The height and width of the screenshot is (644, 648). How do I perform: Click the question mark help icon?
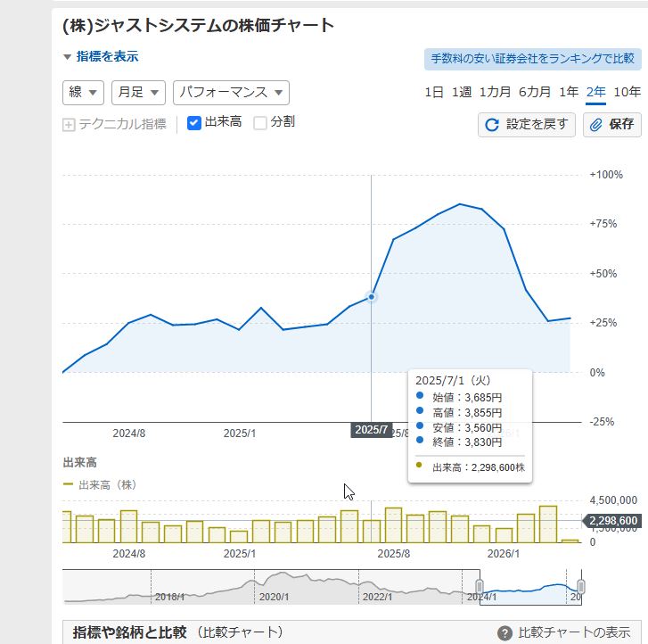(x=504, y=633)
